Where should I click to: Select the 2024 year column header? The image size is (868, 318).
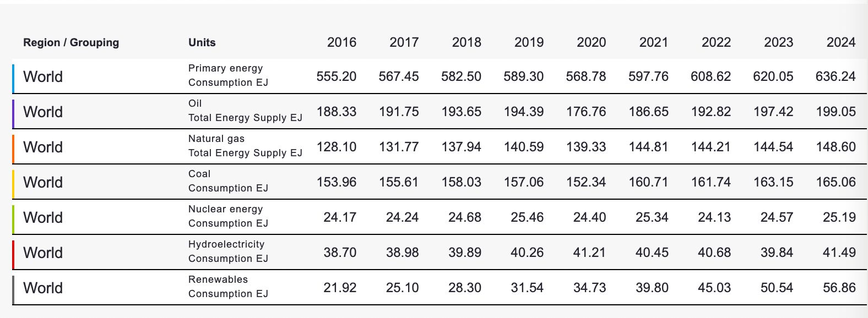tap(840, 42)
